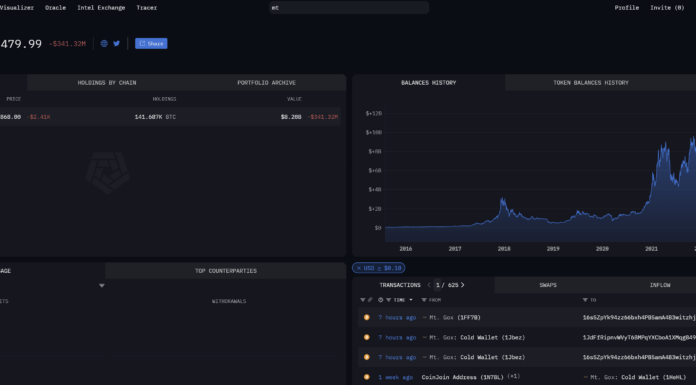Open the Profile link
696x385 pixels.
(627, 8)
